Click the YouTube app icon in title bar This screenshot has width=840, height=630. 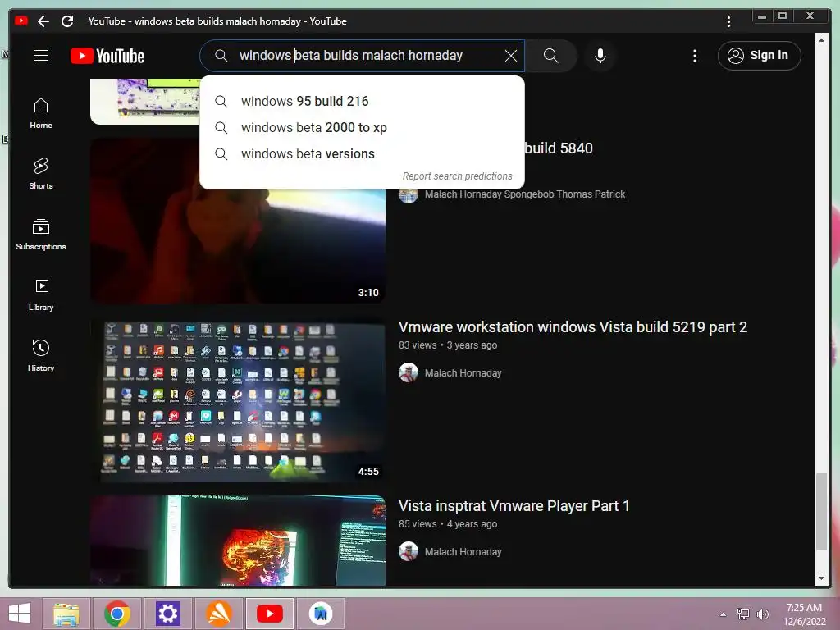tap(21, 21)
